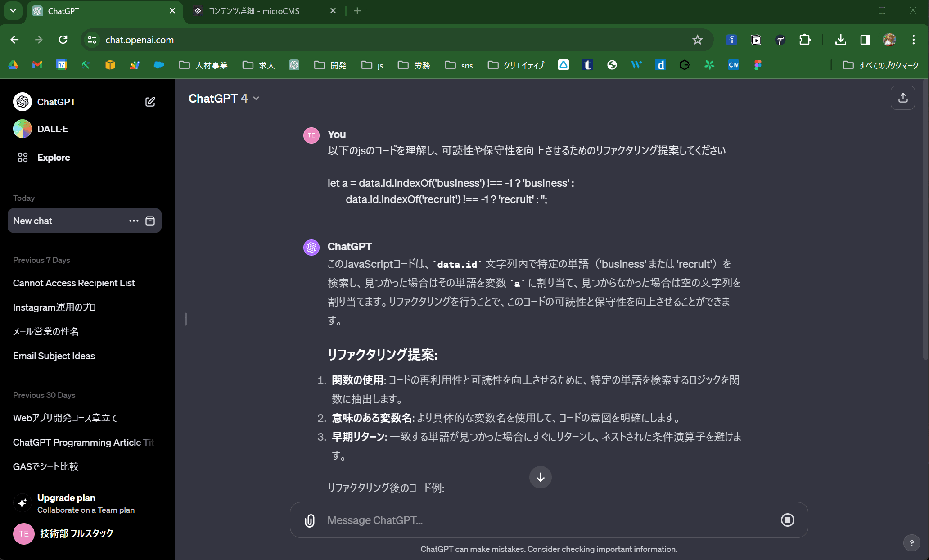Toggle the sidebar collapse handle
The height and width of the screenshot is (560, 929).
click(185, 319)
